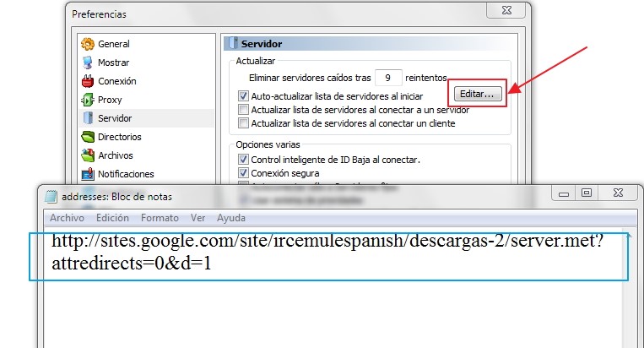Open the Ver menu in Notepad

coord(198,218)
